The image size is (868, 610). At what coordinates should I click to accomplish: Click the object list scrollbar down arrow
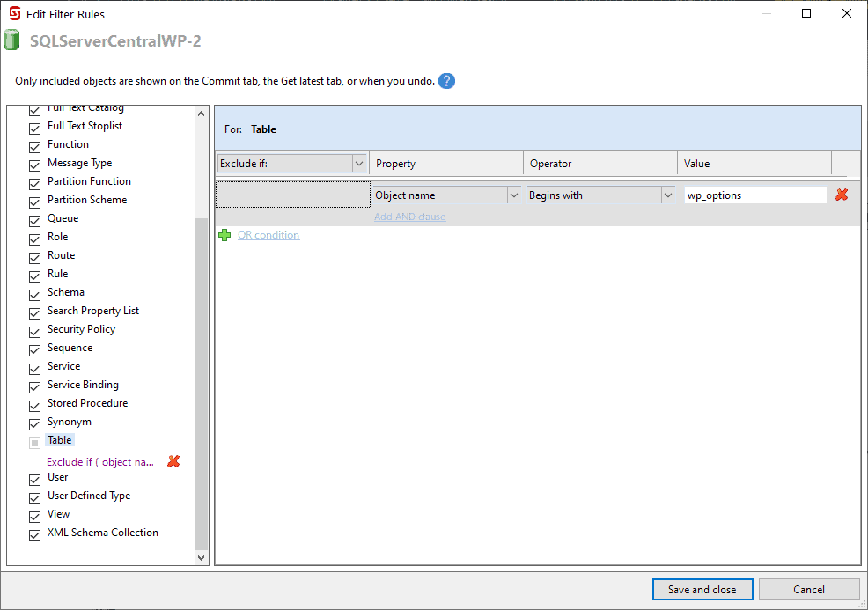pyautogui.click(x=201, y=557)
